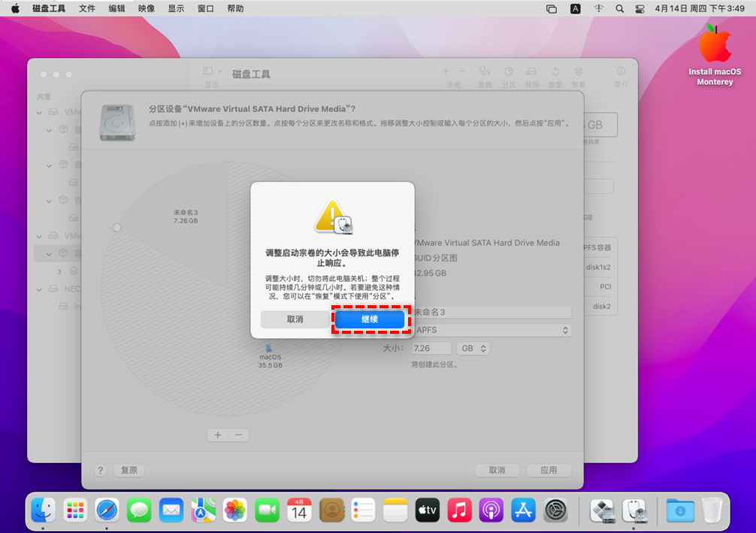Viewport: 756px width, 533px height.
Task: Click the screen mirroring menu bar icon
Action: click(552, 9)
